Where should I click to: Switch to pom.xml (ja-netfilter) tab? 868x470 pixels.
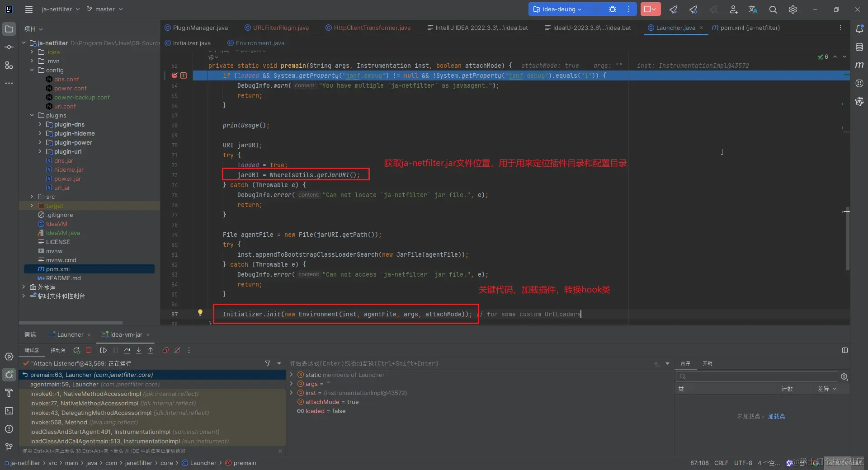click(745, 28)
